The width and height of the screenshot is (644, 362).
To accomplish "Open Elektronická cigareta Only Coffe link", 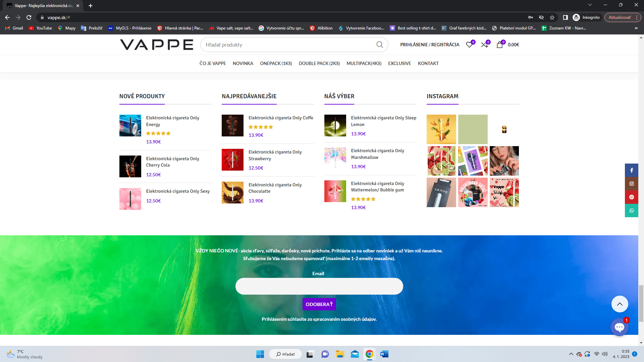I will pyautogui.click(x=281, y=118).
